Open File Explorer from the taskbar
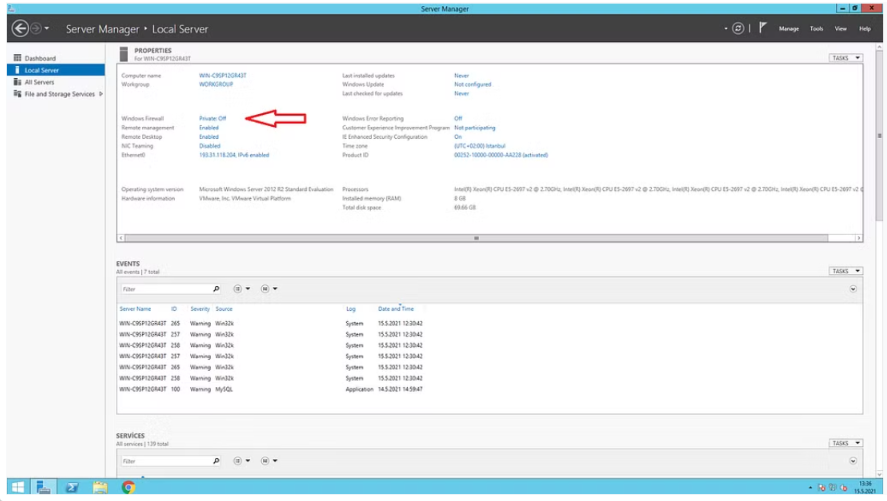The image size is (887, 501). click(x=100, y=487)
